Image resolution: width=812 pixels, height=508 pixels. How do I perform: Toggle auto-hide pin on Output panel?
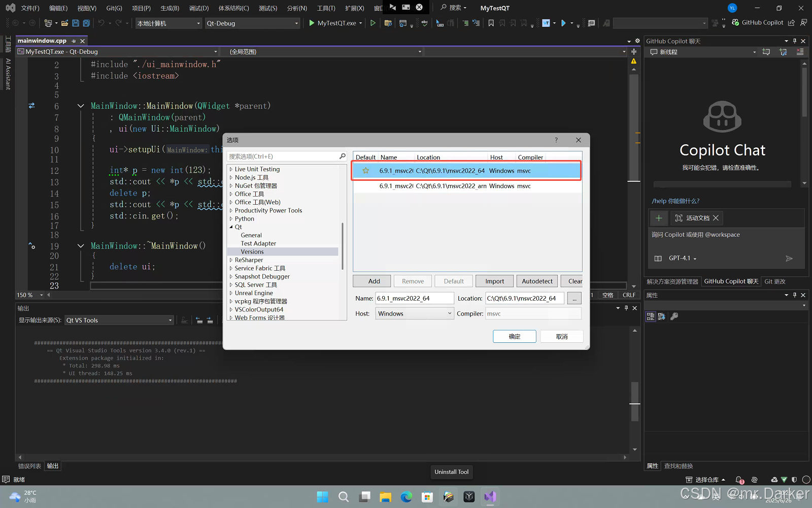click(626, 308)
